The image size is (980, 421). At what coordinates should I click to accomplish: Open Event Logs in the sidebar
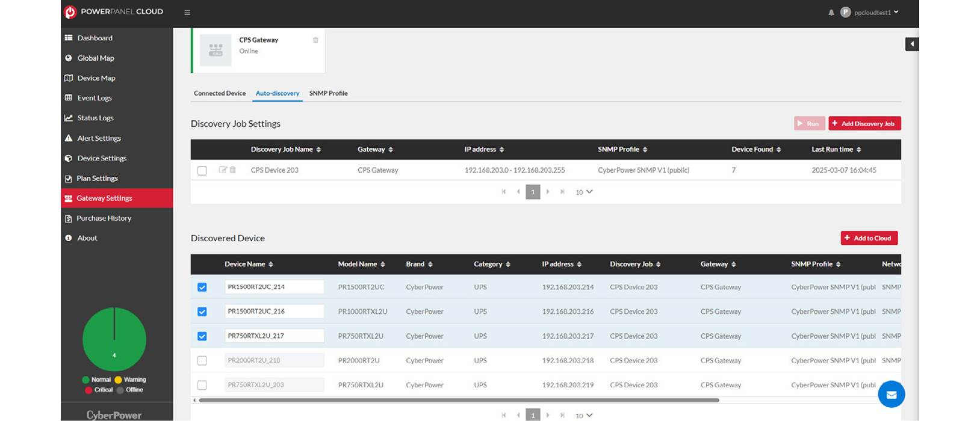point(95,98)
